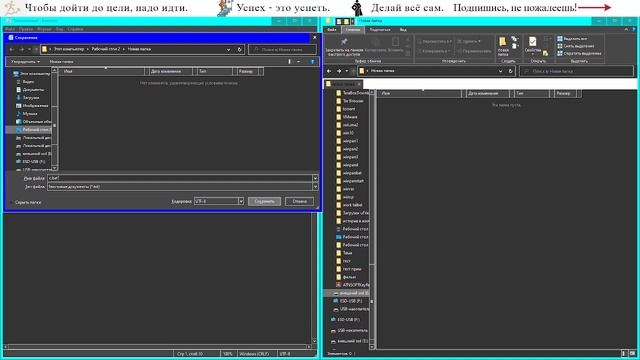Click the Сохранить button in save dialog

click(264, 201)
